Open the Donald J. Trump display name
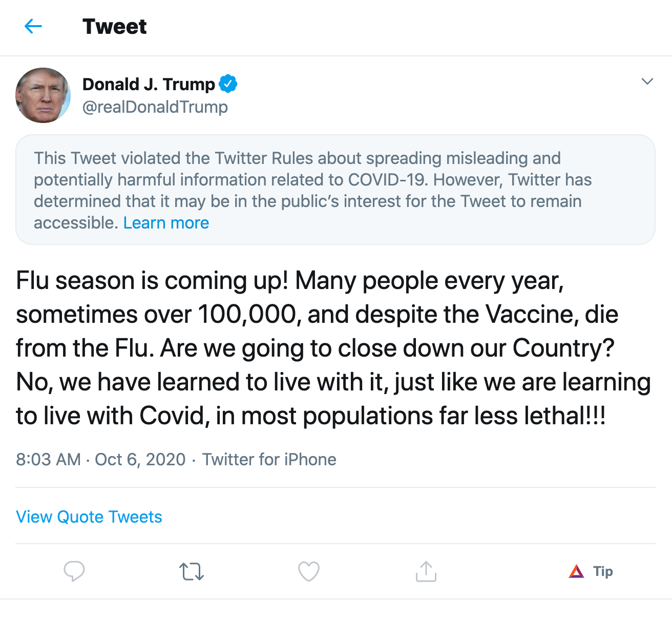672x620 pixels. pos(149,84)
